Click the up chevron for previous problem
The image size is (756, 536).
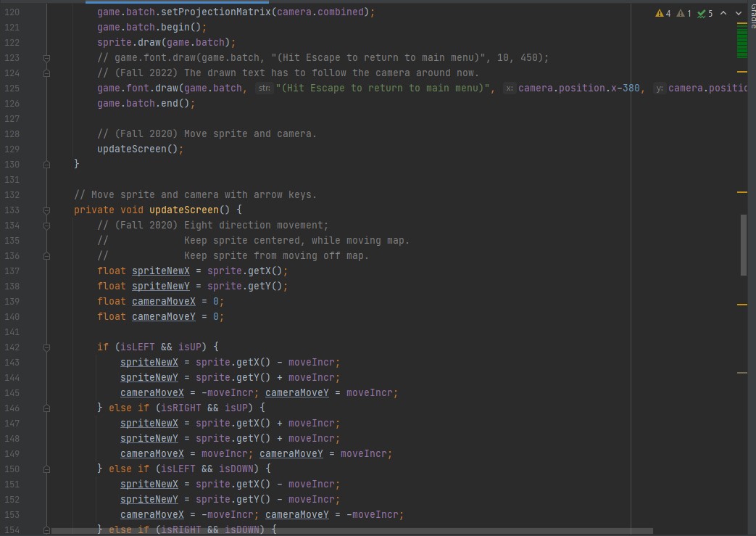tap(723, 13)
